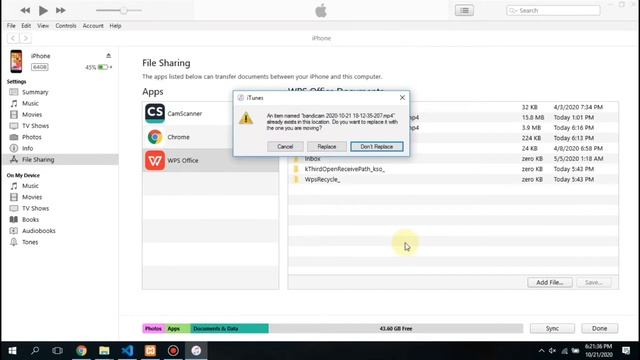This screenshot has width=640, height=360.
Task: Click the Add File... button
Action: click(549, 282)
